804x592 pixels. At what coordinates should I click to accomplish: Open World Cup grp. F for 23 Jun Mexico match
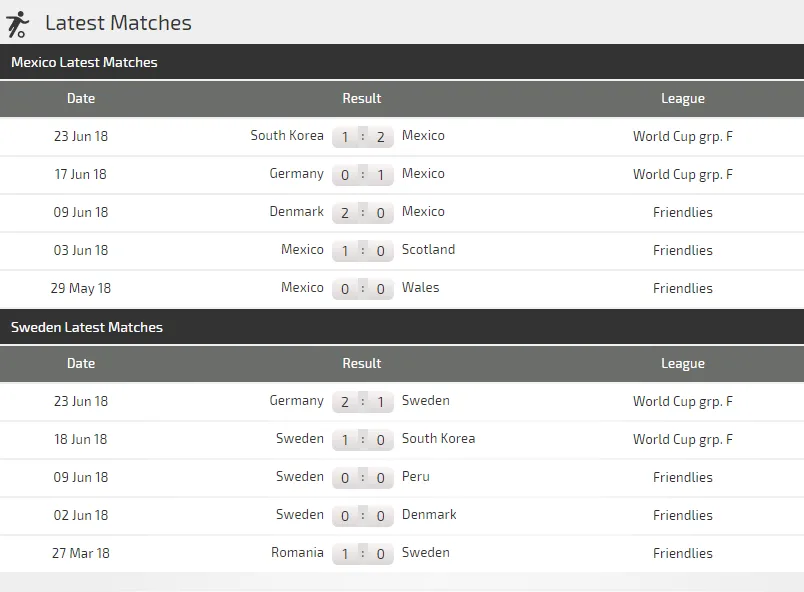point(682,136)
